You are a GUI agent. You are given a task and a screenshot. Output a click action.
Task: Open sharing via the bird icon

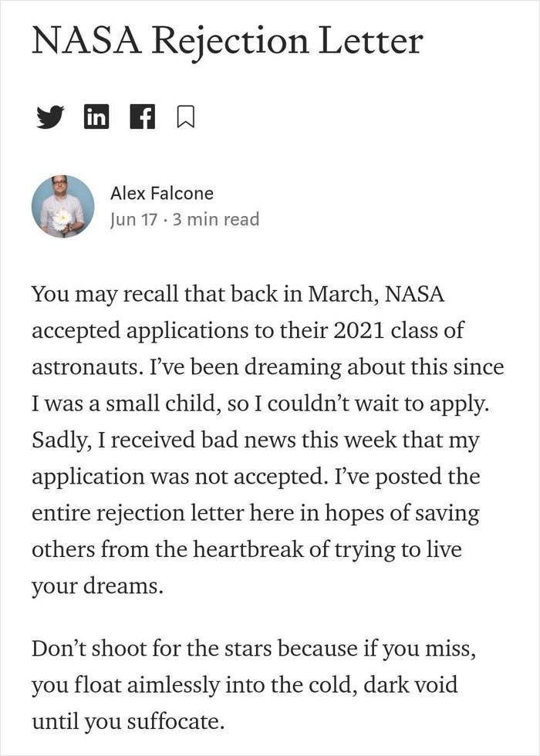coord(49,116)
